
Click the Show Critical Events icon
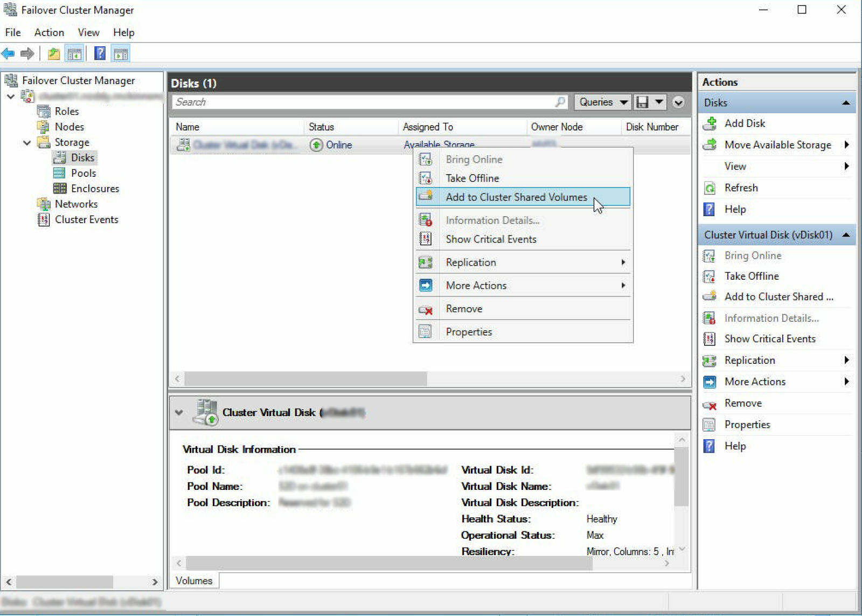(x=709, y=338)
